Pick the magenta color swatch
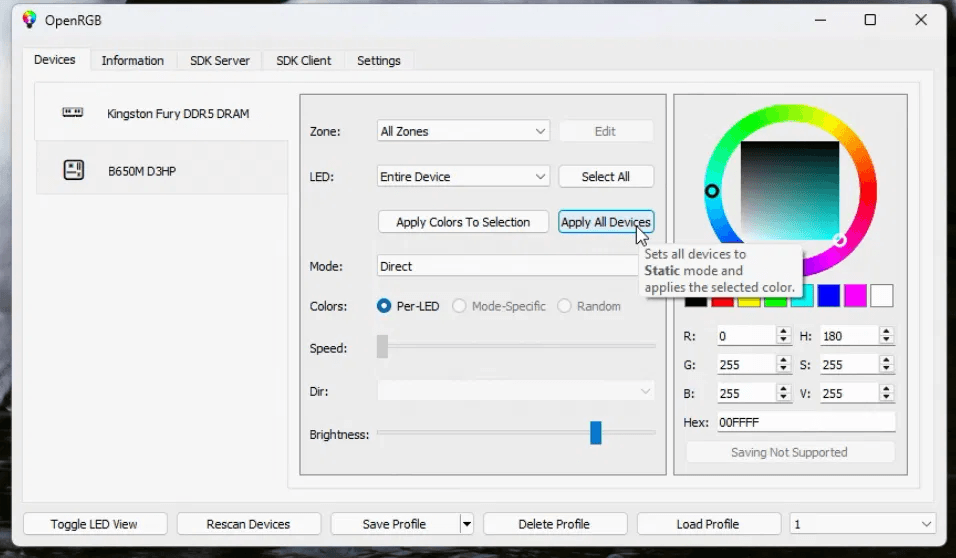 (855, 296)
